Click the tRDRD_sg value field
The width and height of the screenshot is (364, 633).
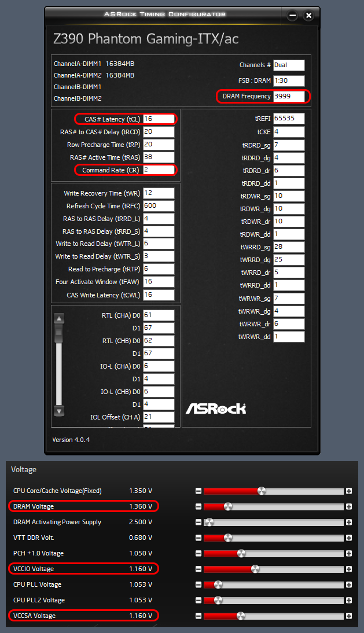[289, 145]
